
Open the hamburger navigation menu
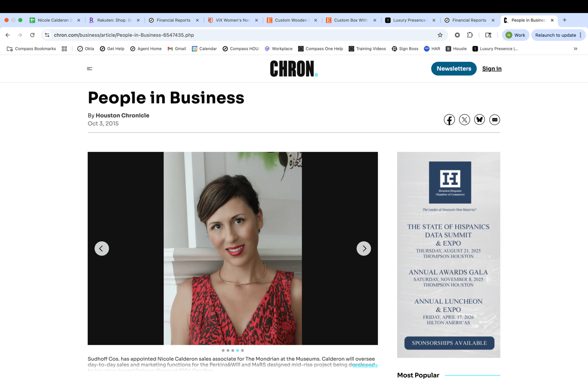point(90,69)
